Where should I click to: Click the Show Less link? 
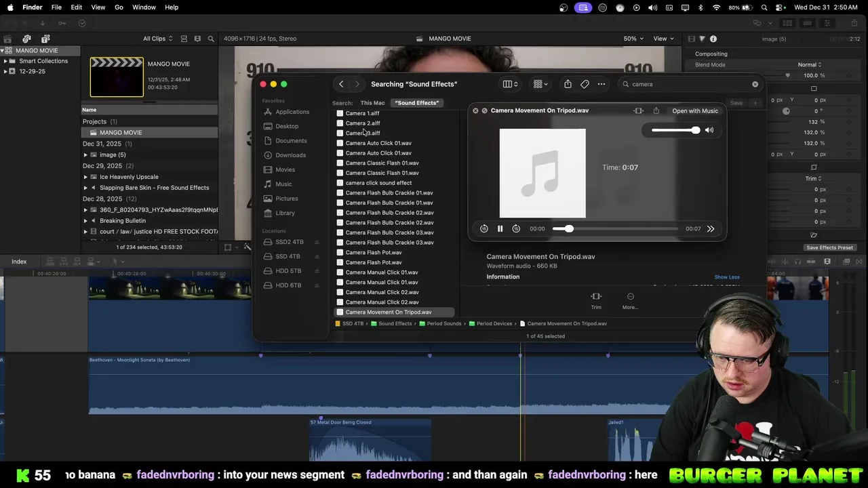click(x=727, y=277)
